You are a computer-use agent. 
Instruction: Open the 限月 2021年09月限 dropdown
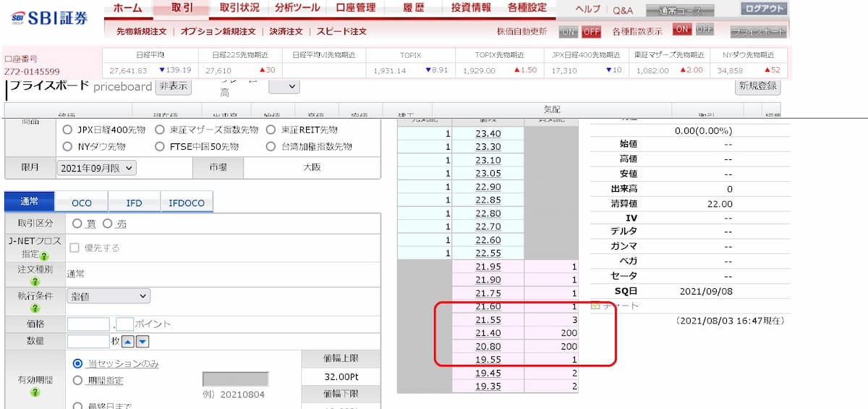96,167
